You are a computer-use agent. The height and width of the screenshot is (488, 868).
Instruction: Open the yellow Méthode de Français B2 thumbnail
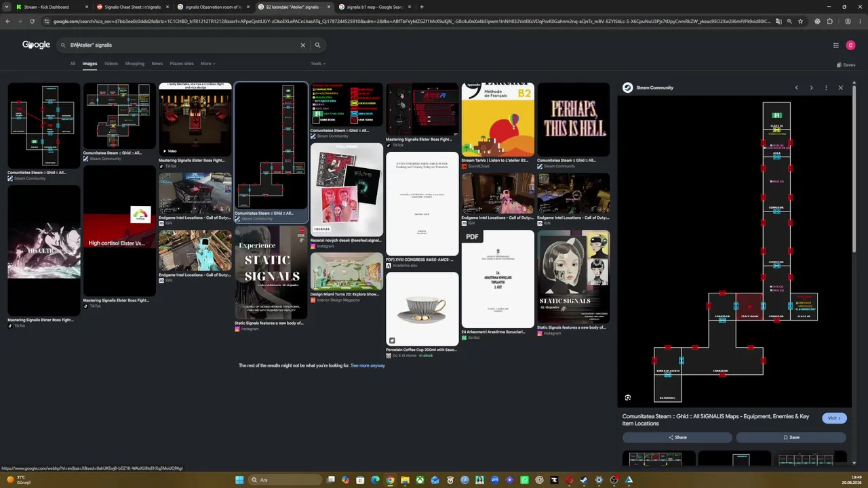click(498, 119)
